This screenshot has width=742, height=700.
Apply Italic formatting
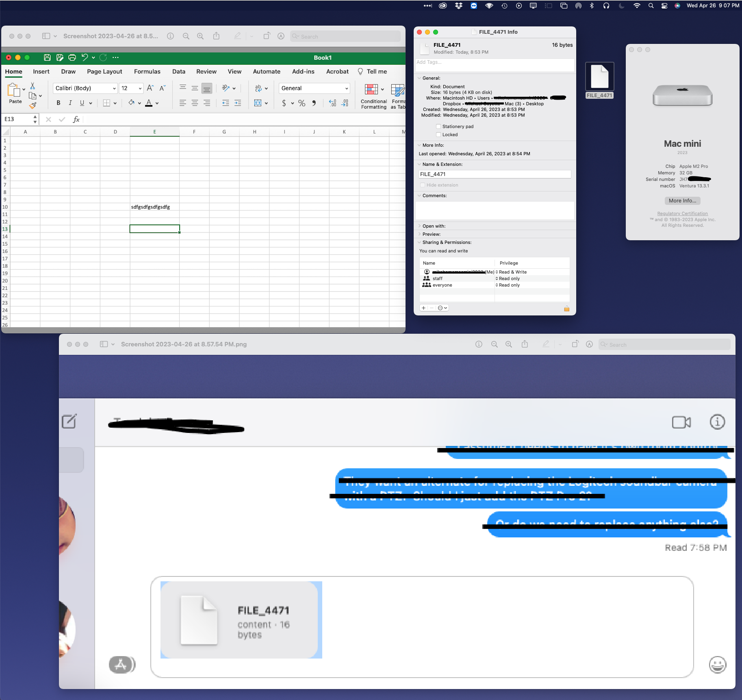click(70, 102)
